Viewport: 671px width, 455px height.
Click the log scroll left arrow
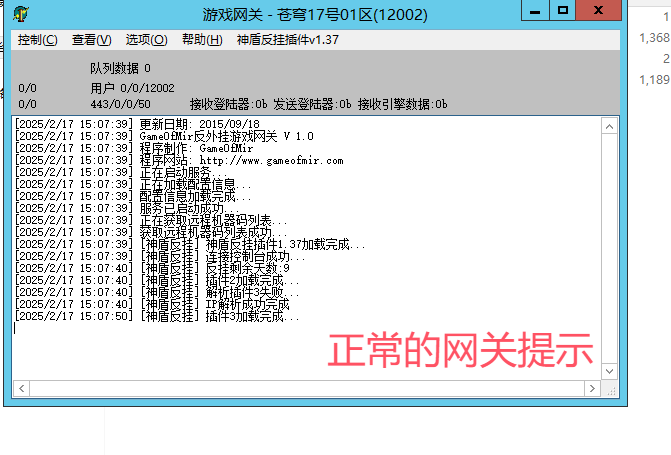[21, 389]
